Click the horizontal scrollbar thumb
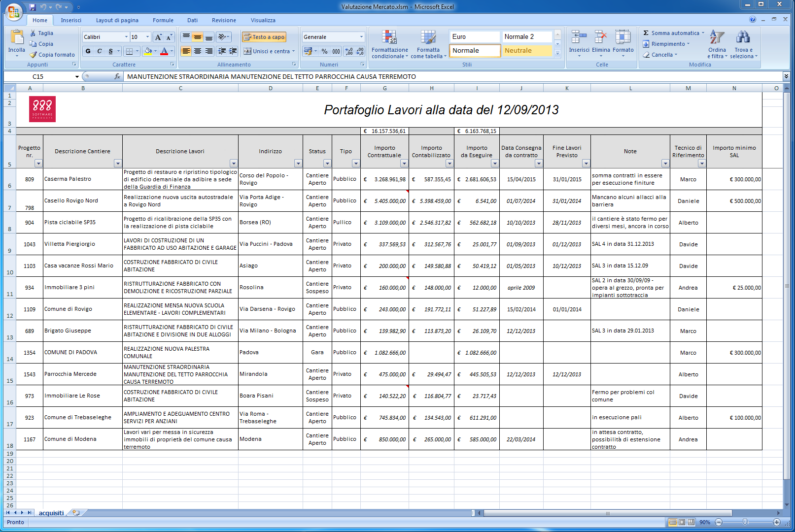Image resolution: width=795 pixels, height=532 pixels. 608,513
